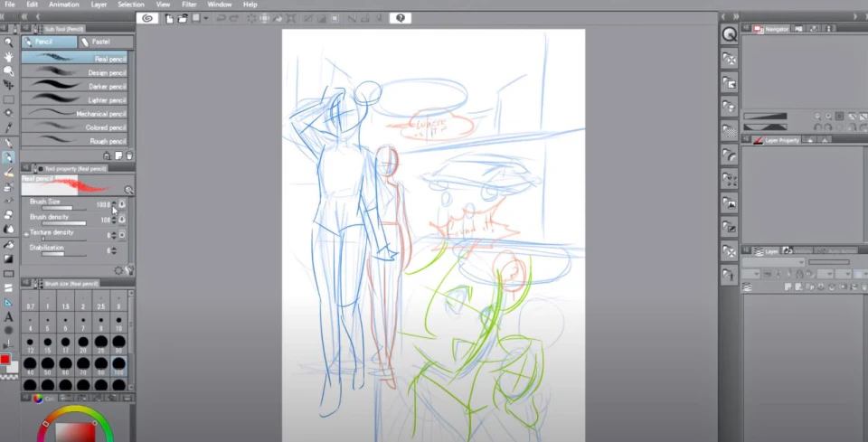
Task: Select the Gradient tool
Action: [x=8, y=259]
